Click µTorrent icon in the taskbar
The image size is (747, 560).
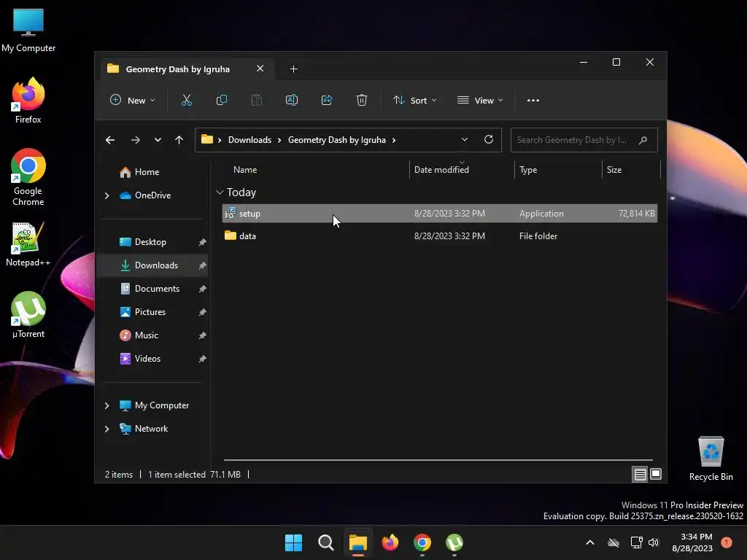click(x=454, y=542)
